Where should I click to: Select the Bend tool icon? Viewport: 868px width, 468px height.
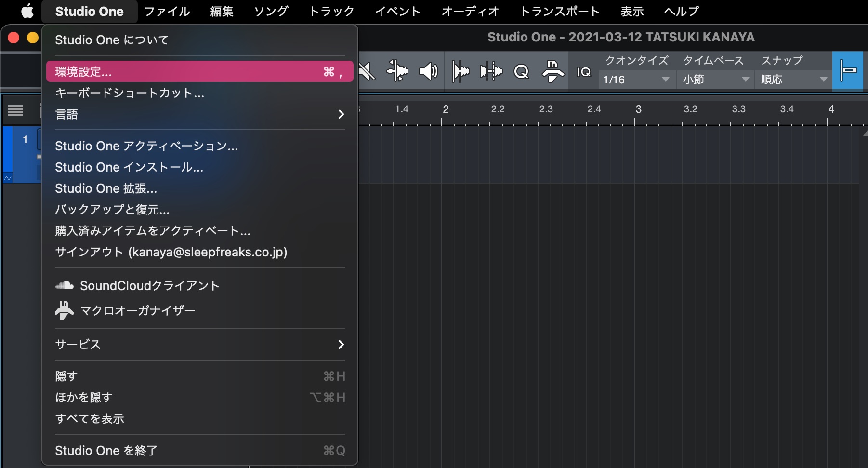pos(397,72)
